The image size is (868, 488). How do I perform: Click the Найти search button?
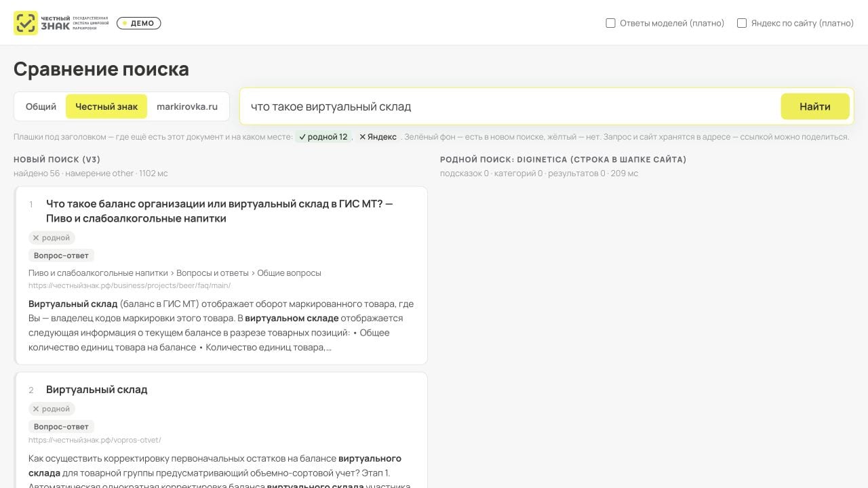point(815,106)
